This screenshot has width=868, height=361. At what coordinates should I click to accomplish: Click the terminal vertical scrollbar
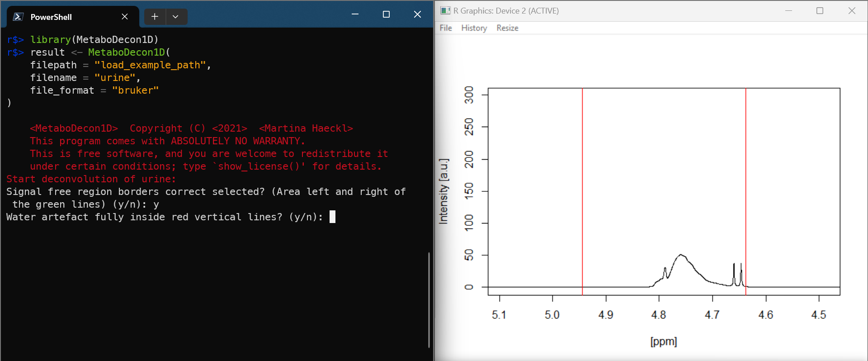click(429, 300)
